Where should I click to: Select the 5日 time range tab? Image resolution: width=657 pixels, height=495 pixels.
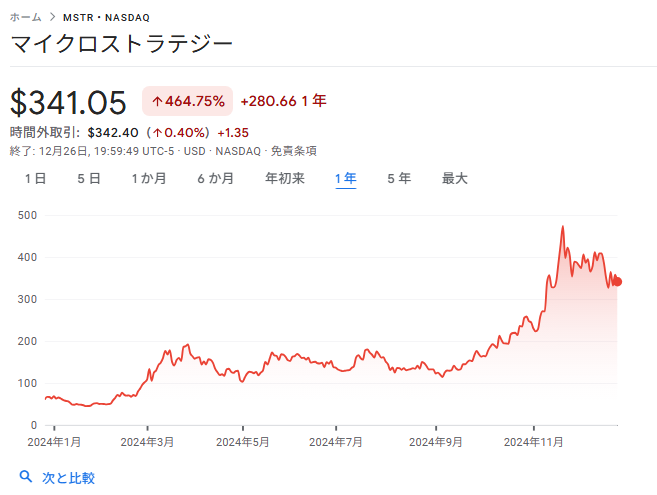coord(88,178)
